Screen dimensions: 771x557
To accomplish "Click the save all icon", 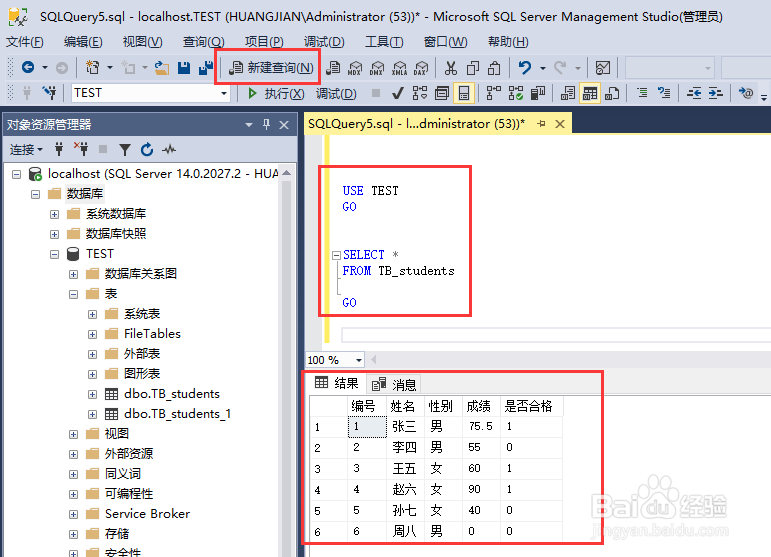I will point(206,67).
